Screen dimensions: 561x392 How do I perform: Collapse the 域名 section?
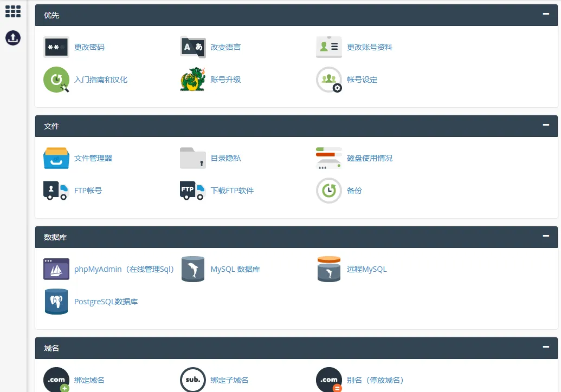coord(546,347)
